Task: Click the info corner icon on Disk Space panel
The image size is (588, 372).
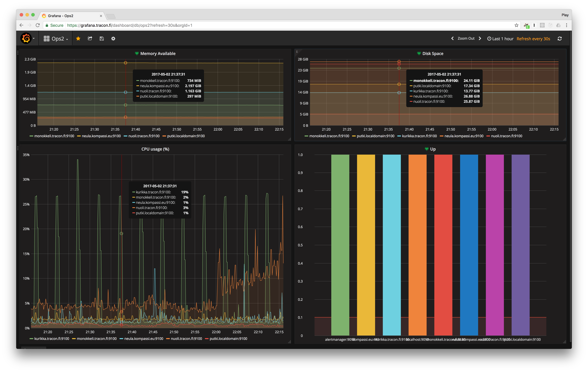Action: (x=297, y=51)
